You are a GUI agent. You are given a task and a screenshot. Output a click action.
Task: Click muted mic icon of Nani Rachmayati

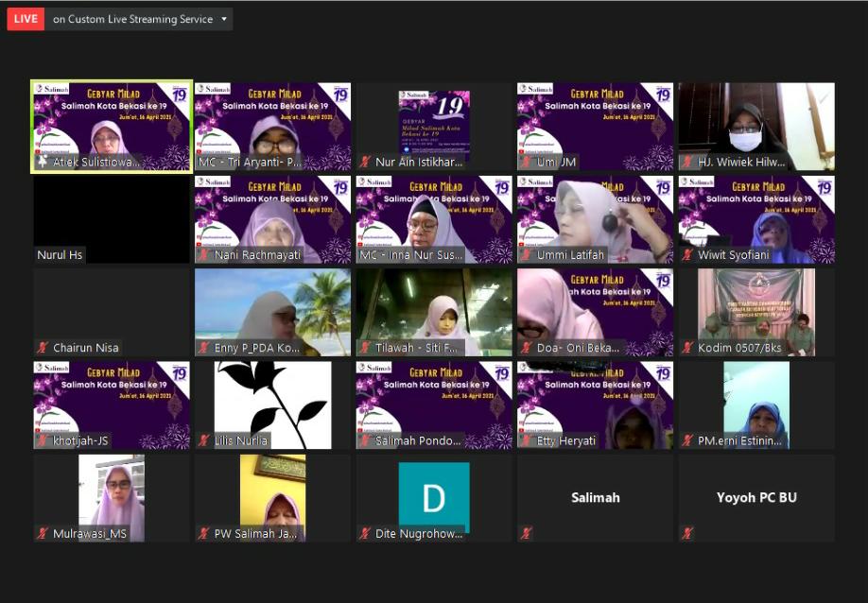point(203,255)
